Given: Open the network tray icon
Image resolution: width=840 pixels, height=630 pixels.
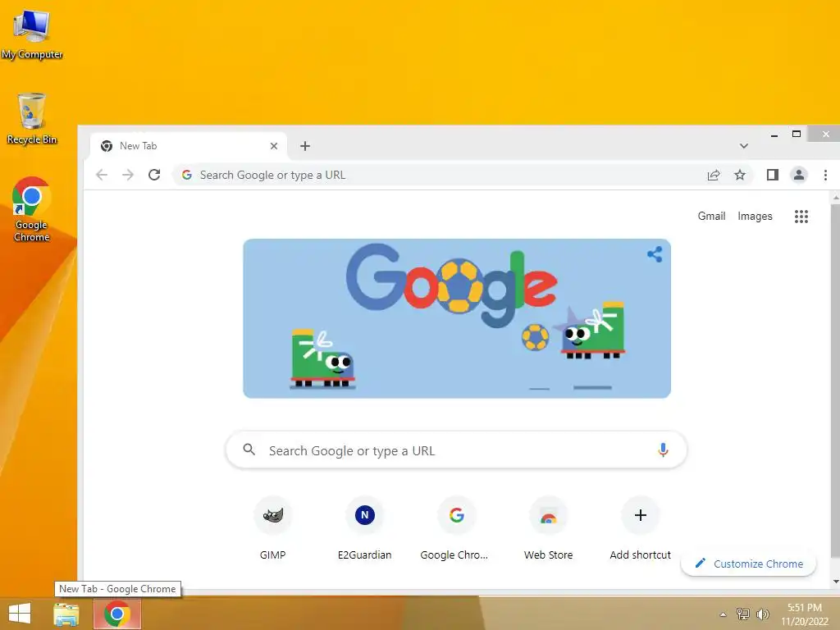Looking at the screenshot, I should (x=743, y=614).
